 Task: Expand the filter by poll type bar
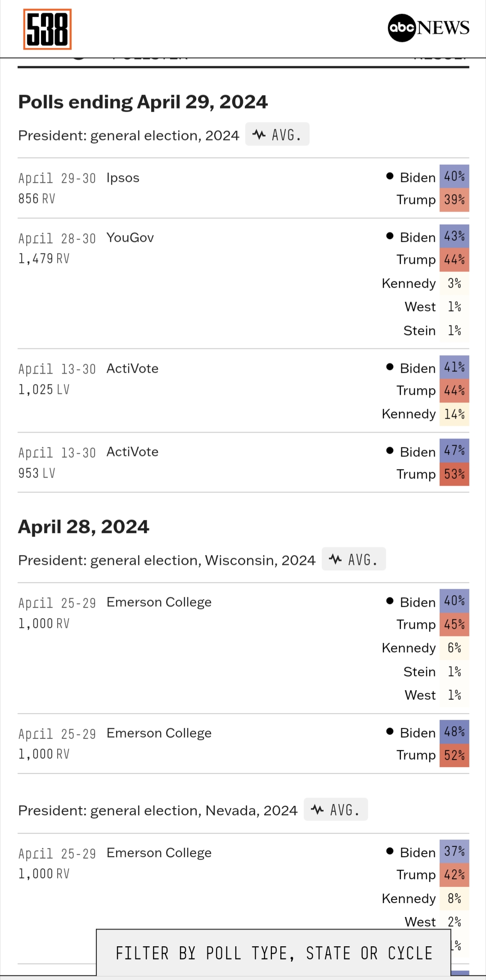click(x=274, y=953)
